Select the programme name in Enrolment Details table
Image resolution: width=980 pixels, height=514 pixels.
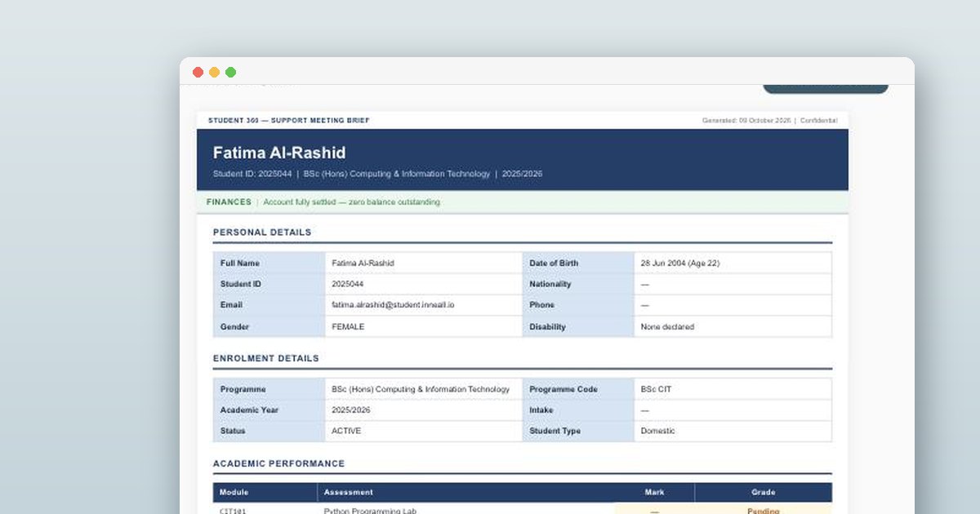coord(421,389)
